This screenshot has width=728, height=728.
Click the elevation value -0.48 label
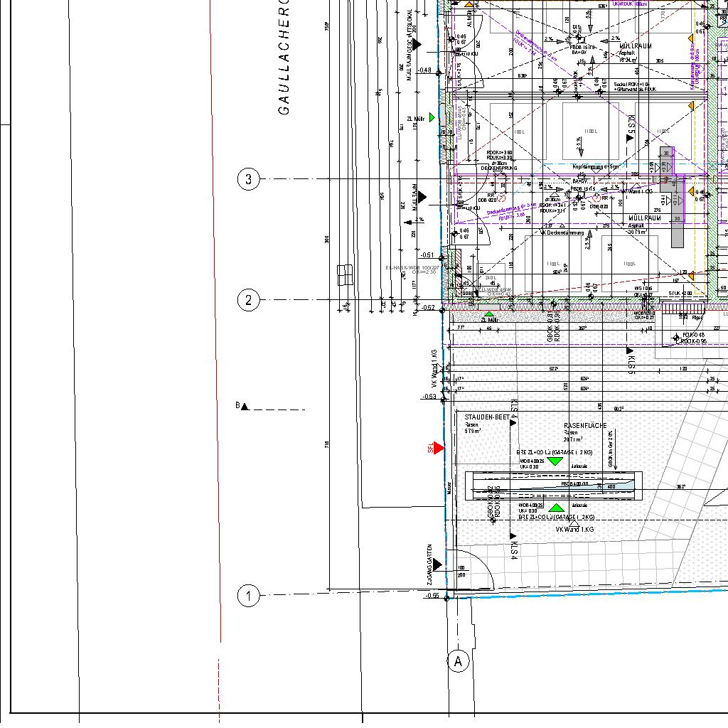(x=425, y=70)
